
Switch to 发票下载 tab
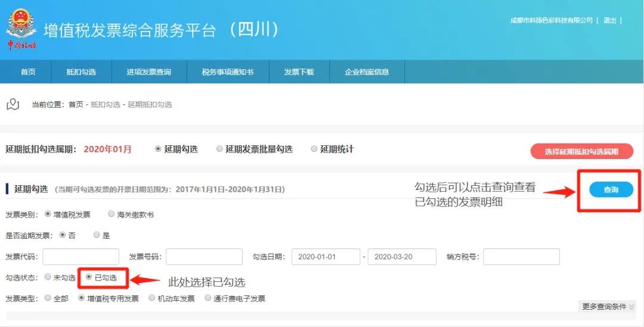tap(299, 72)
